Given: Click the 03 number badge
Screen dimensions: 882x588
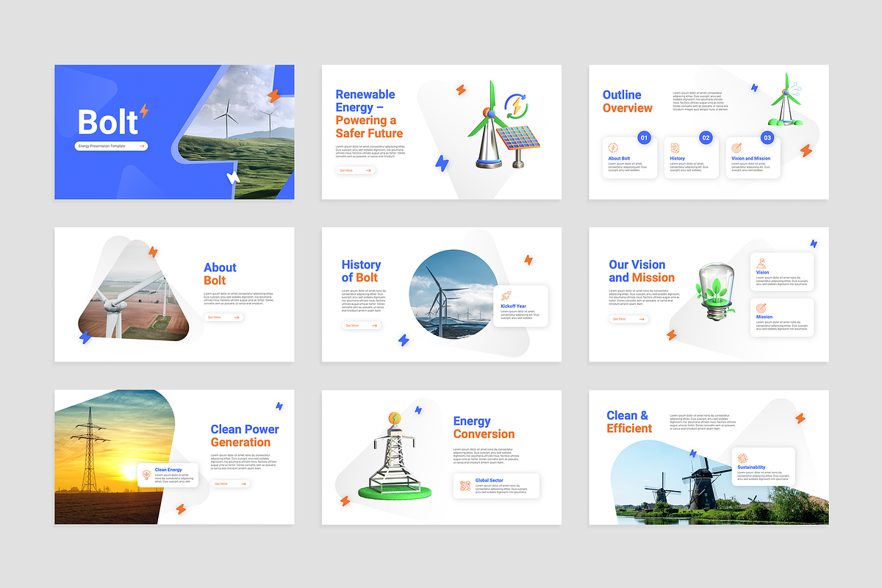Looking at the screenshot, I should point(767,137).
